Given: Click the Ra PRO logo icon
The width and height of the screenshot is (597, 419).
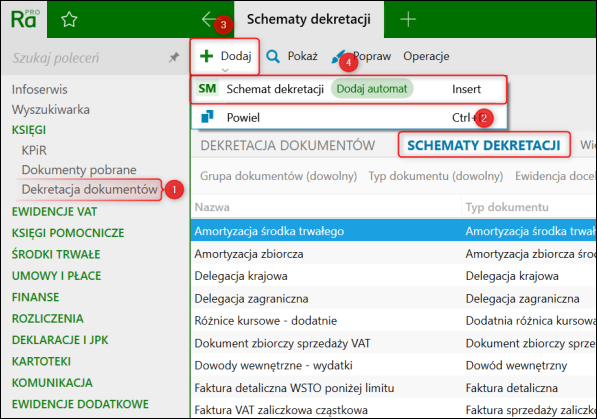Looking at the screenshot, I should point(24,19).
